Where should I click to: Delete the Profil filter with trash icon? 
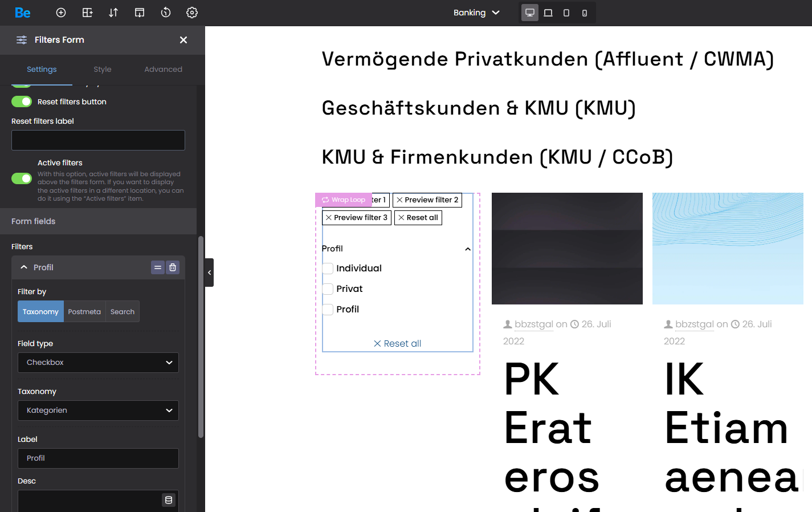173,267
